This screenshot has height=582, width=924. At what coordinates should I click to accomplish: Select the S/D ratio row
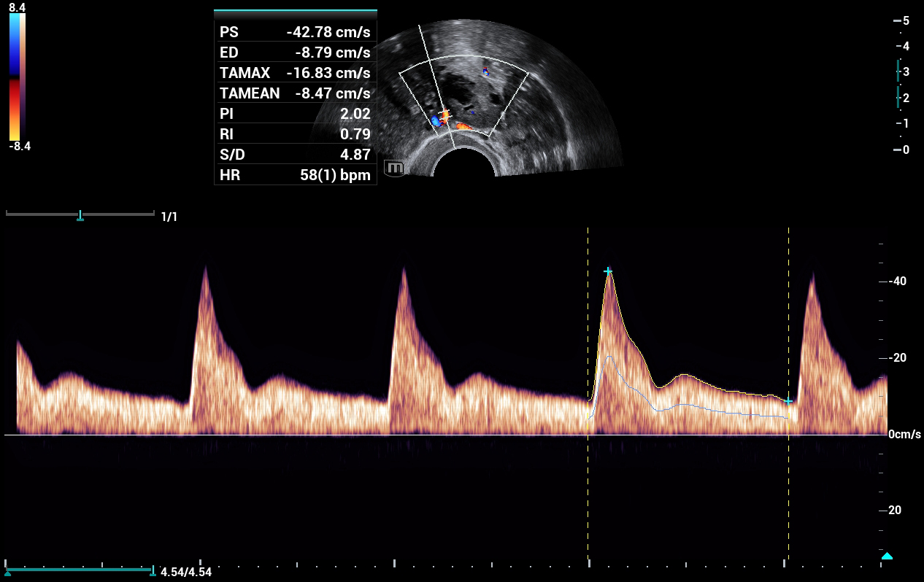coord(295,155)
